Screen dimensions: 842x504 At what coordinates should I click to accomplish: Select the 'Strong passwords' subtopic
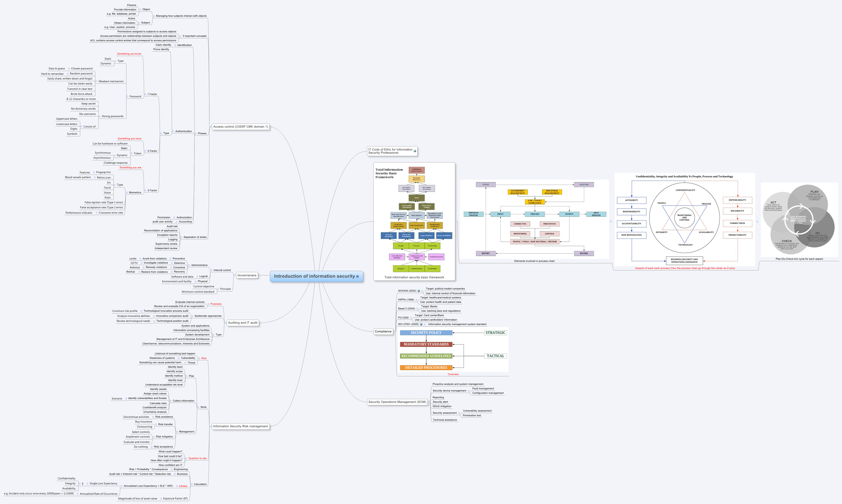pos(112,116)
